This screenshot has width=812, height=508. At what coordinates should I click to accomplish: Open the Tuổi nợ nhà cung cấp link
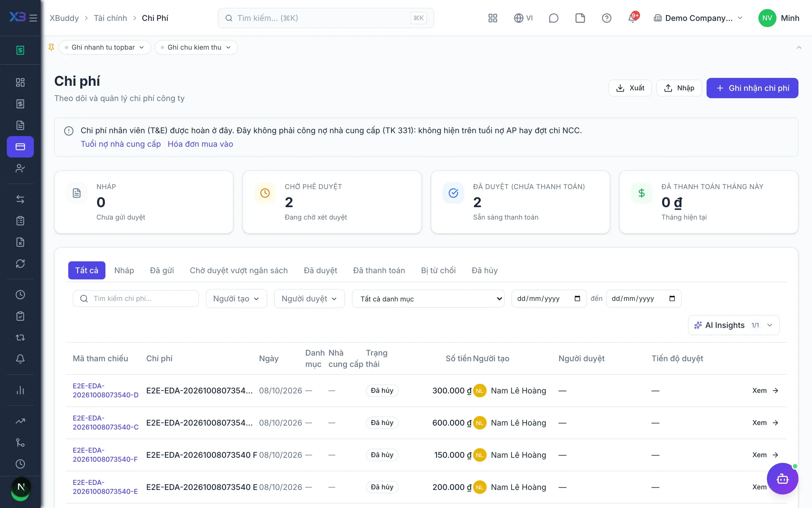point(121,144)
